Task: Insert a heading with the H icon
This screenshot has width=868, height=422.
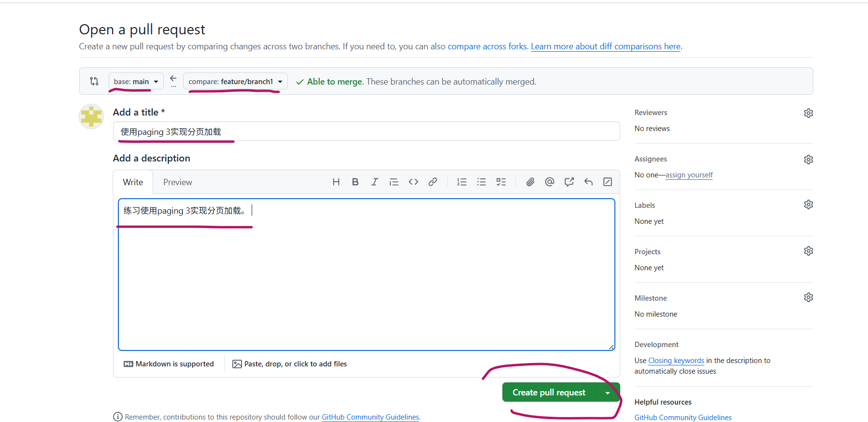Action: click(x=336, y=182)
